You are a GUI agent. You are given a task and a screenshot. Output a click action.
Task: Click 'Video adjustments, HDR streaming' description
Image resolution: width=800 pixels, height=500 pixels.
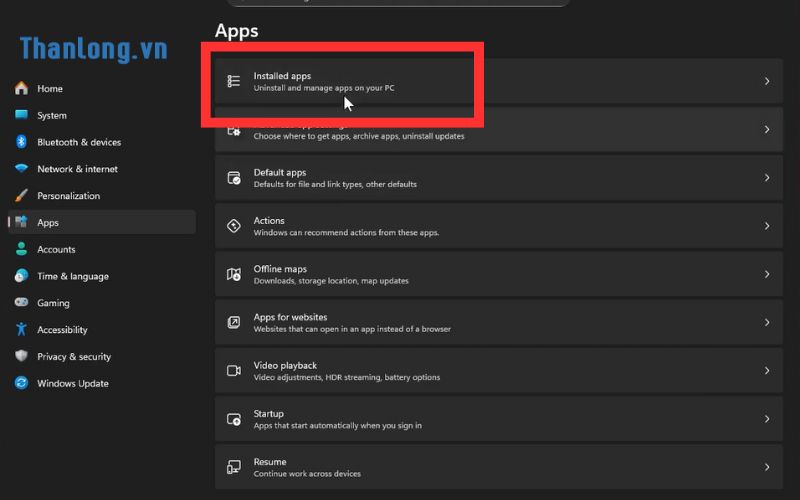(x=347, y=378)
